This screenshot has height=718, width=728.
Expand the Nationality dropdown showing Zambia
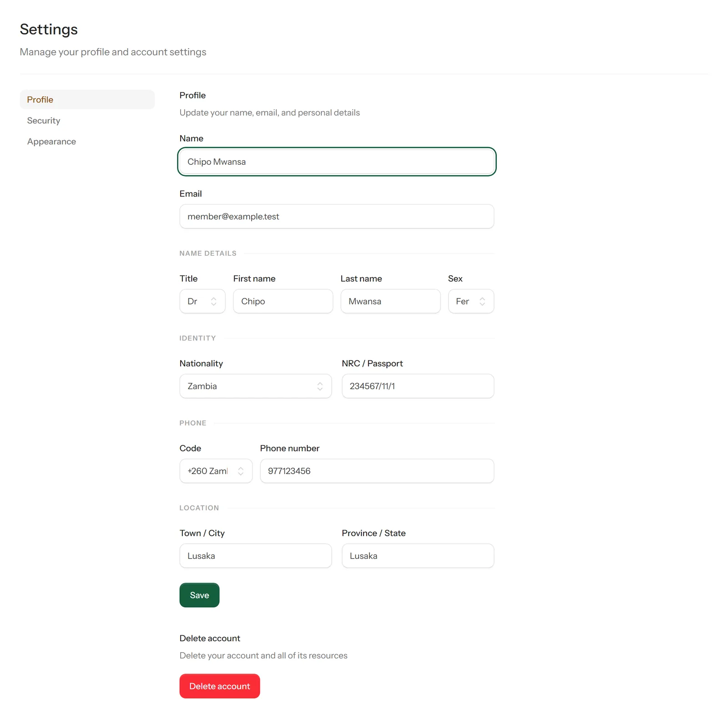click(256, 386)
